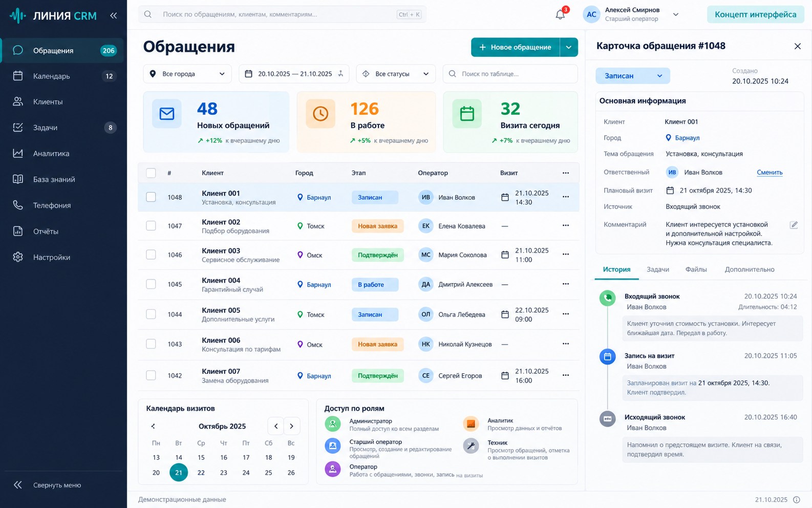
Task: Tick the select-all checkbox in table header
Action: click(151, 173)
